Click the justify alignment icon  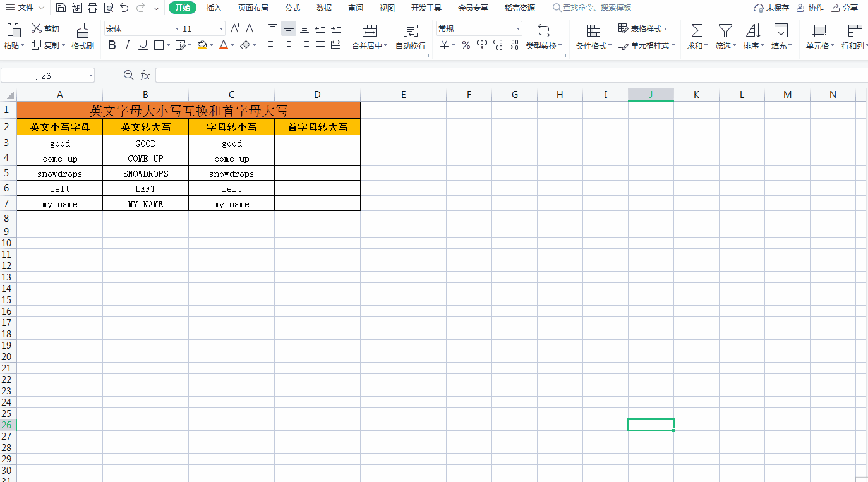(320, 45)
